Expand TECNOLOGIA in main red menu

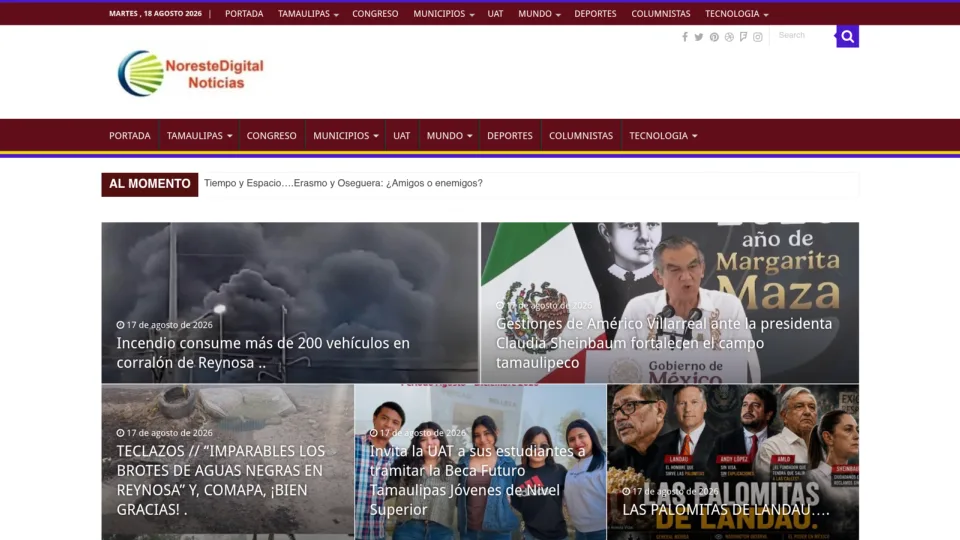[x=663, y=135]
